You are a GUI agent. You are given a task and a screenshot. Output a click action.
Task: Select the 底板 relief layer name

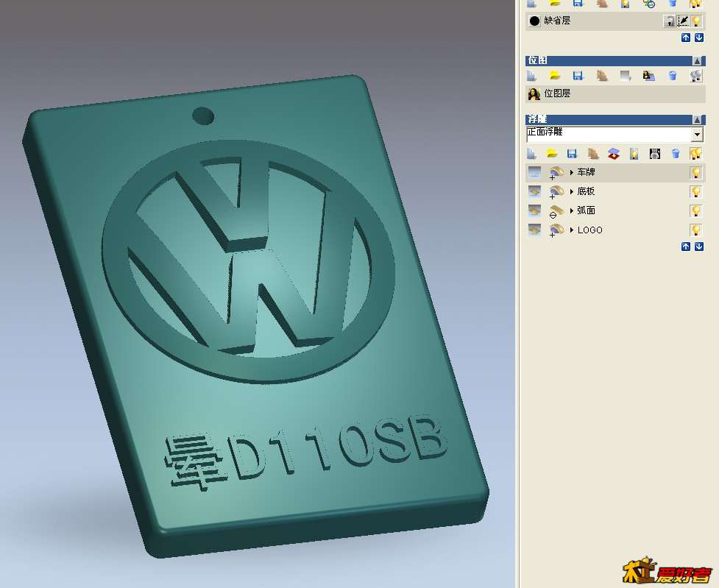pyautogui.click(x=586, y=191)
